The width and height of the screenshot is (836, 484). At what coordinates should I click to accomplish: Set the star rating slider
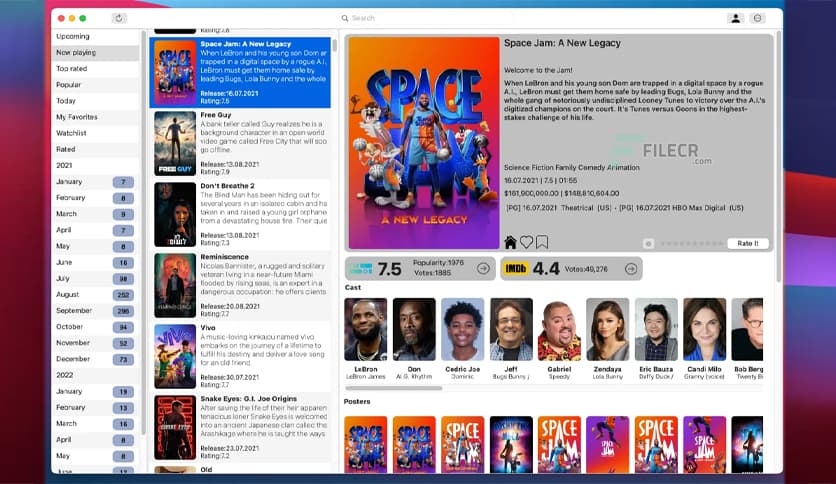coord(692,244)
